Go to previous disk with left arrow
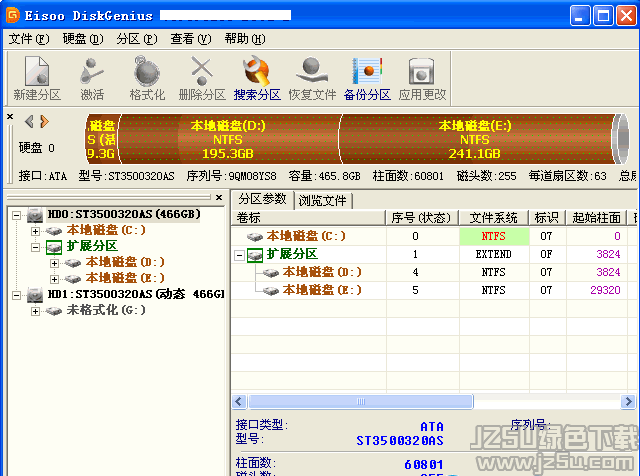This screenshot has height=476, width=640. (x=29, y=121)
